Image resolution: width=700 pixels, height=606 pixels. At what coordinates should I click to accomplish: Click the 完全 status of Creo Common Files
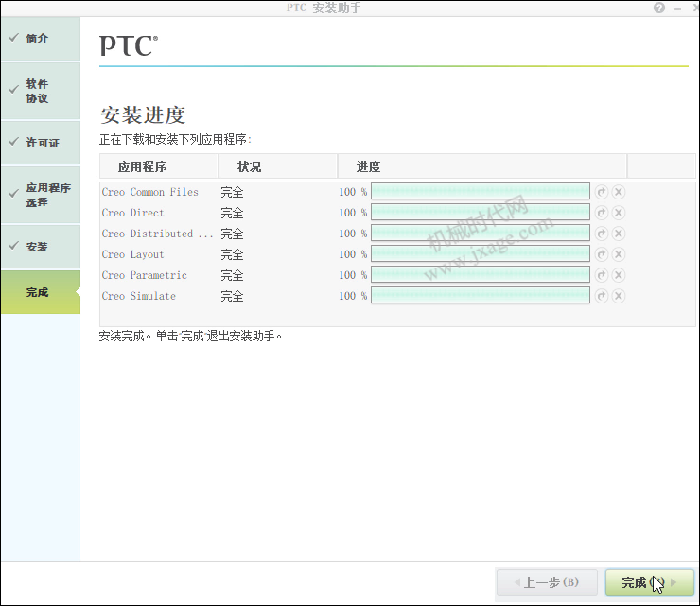(232, 192)
